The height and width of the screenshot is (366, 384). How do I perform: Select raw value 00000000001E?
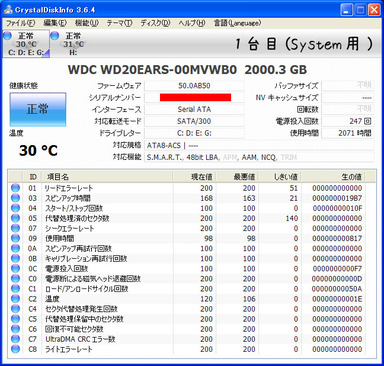337,299
